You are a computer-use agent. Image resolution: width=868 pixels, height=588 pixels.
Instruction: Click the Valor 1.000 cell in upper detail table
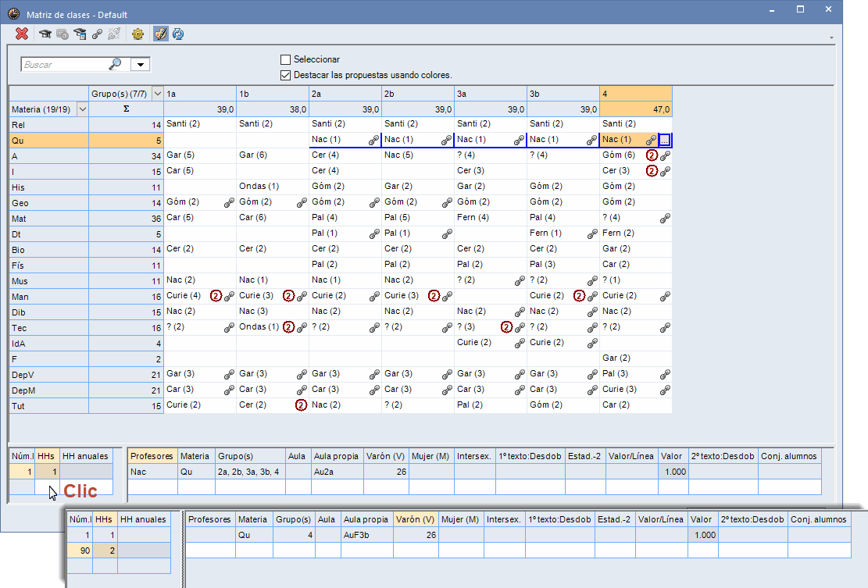[673, 472]
